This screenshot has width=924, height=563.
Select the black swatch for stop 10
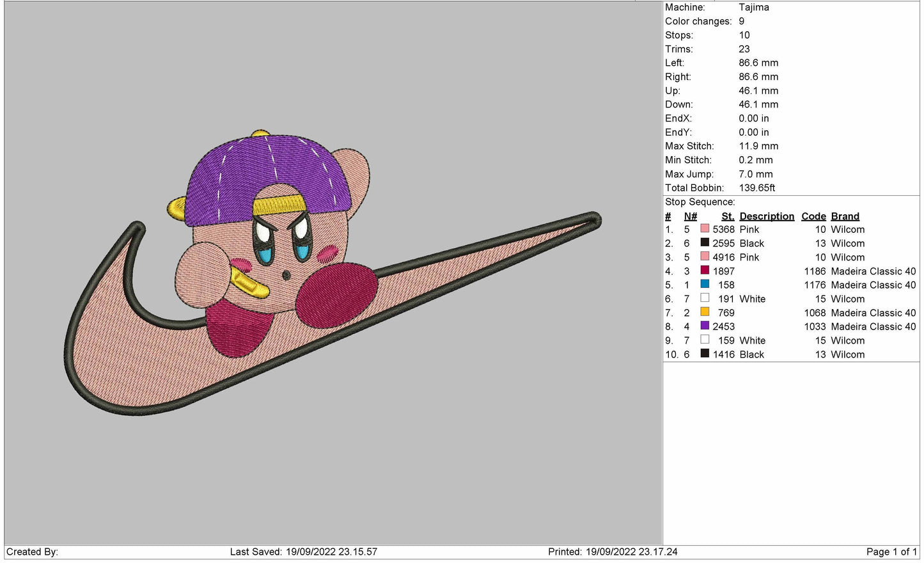(705, 354)
